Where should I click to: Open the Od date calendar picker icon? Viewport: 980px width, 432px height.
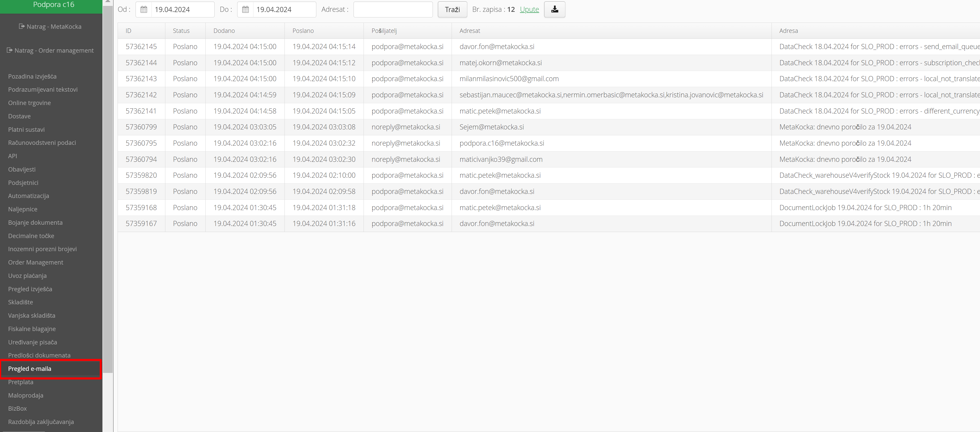click(144, 10)
